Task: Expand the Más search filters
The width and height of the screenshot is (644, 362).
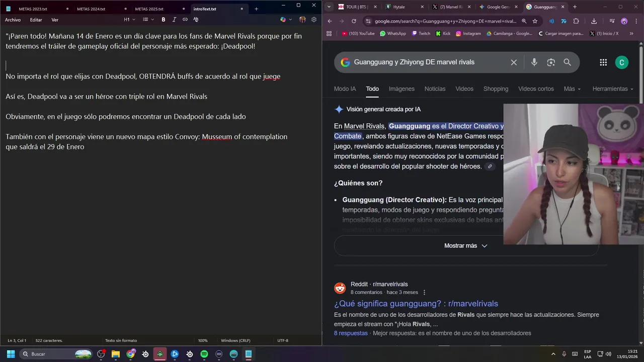Action: [572, 89]
